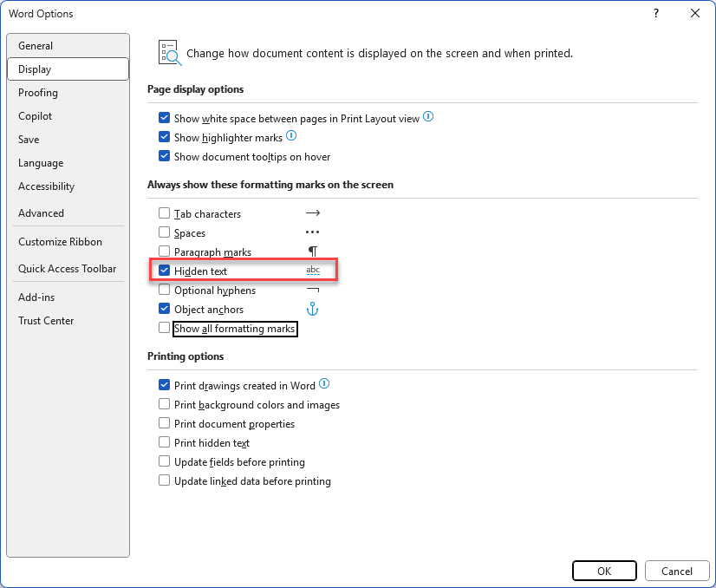Click info icon beside Print drawings option
The image size is (716, 588).
pos(323,384)
